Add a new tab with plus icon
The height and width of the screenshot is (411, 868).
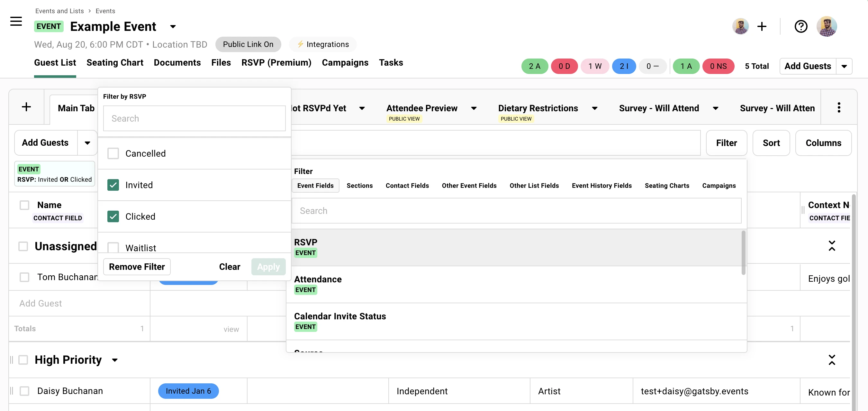click(26, 107)
